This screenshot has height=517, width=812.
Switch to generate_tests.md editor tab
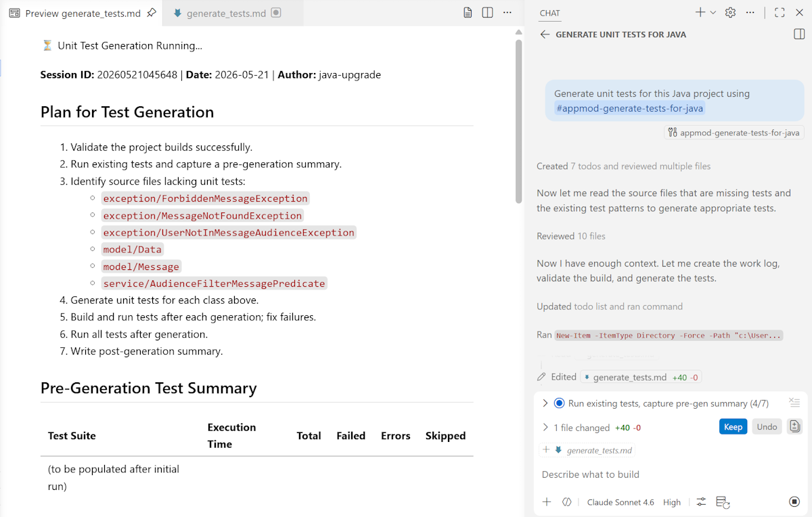225,13
